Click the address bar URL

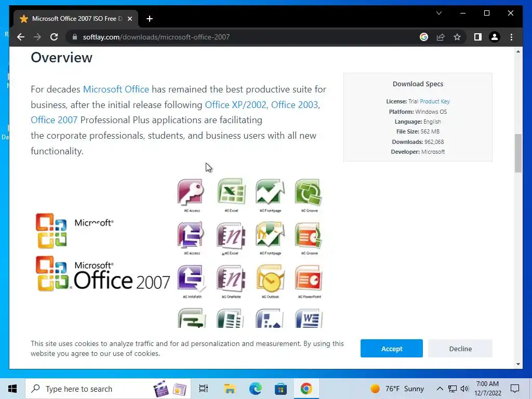[x=156, y=37]
